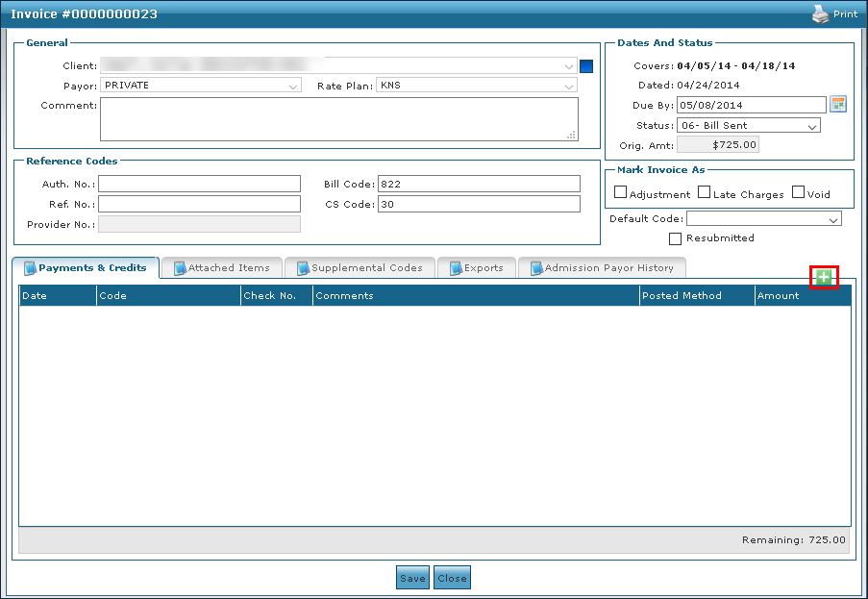The image size is (868, 599).
Task: Click the green add payment plus icon
Action: 824,277
